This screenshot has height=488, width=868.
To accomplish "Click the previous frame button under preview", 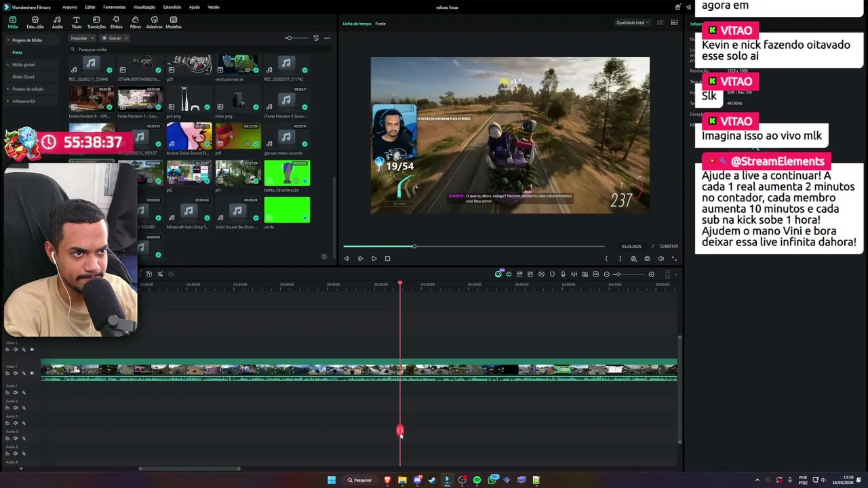I will [347, 258].
